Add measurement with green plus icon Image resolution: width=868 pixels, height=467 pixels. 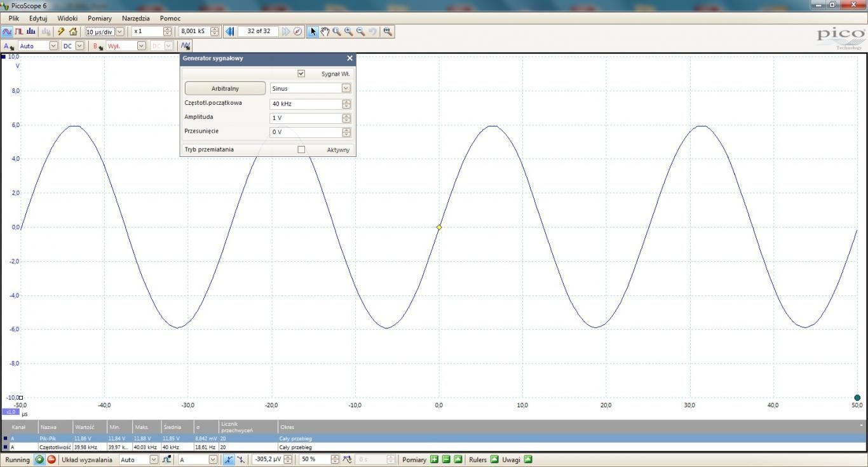point(435,459)
